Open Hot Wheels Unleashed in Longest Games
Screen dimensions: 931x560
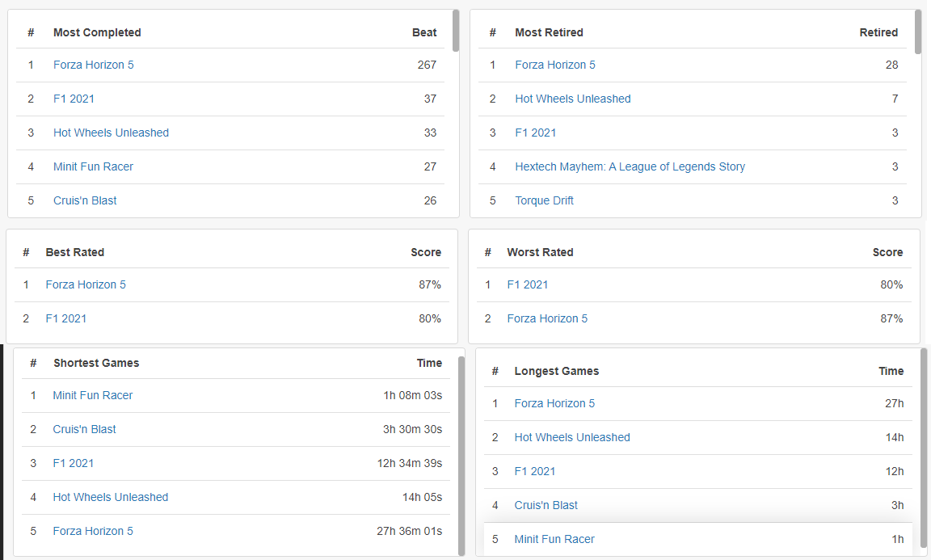click(x=572, y=437)
